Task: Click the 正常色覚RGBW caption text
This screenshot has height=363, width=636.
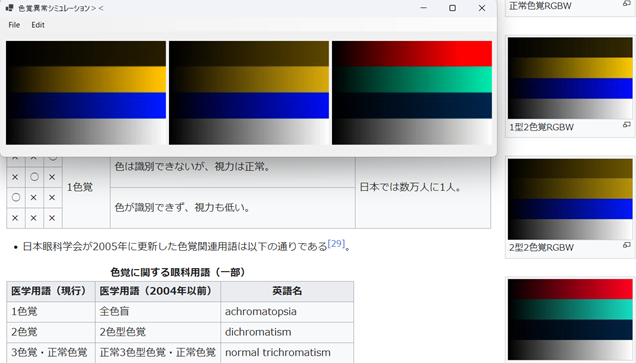Action: pyautogui.click(x=540, y=6)
